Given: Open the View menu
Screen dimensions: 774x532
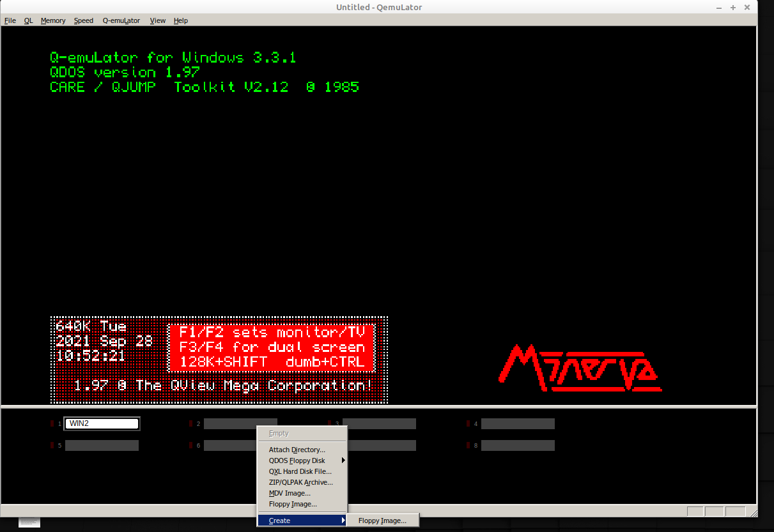Looking at the screenshot, I should click(x=158, y=20).
